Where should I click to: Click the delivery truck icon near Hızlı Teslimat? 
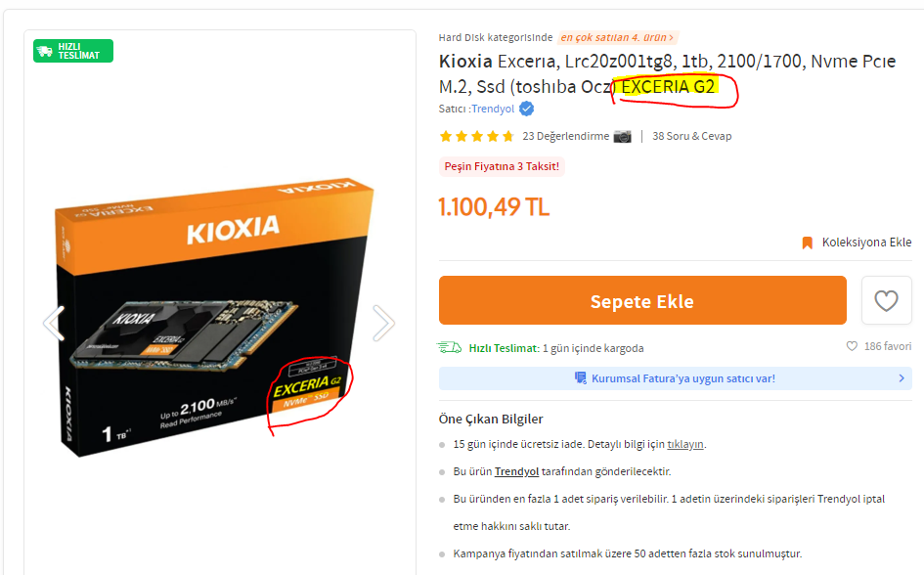point(449,347)
